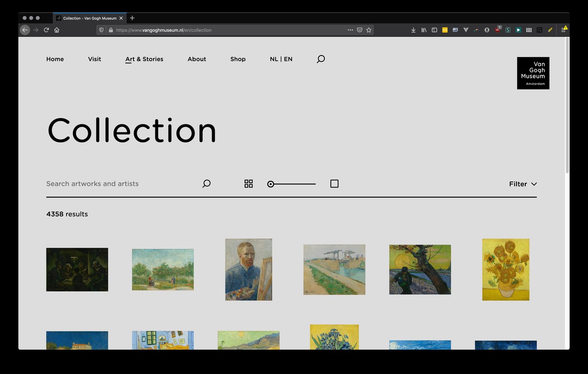
Task: Open page actions three-dot menu
Action: [x=350, y=30]
